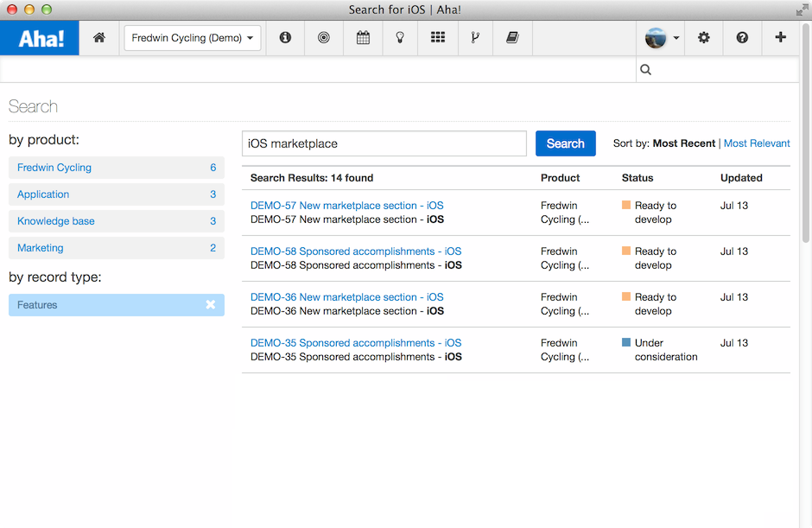
Task: Filter results by Knowledge base product
Action: 55,221
